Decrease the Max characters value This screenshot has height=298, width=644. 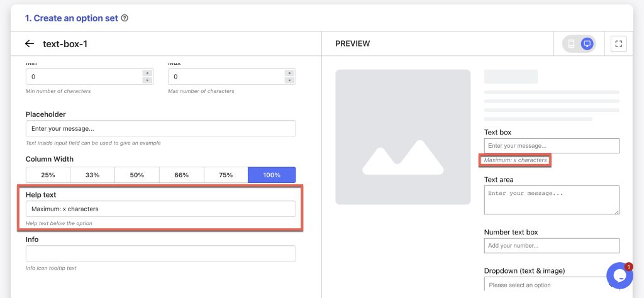(290, 80)
